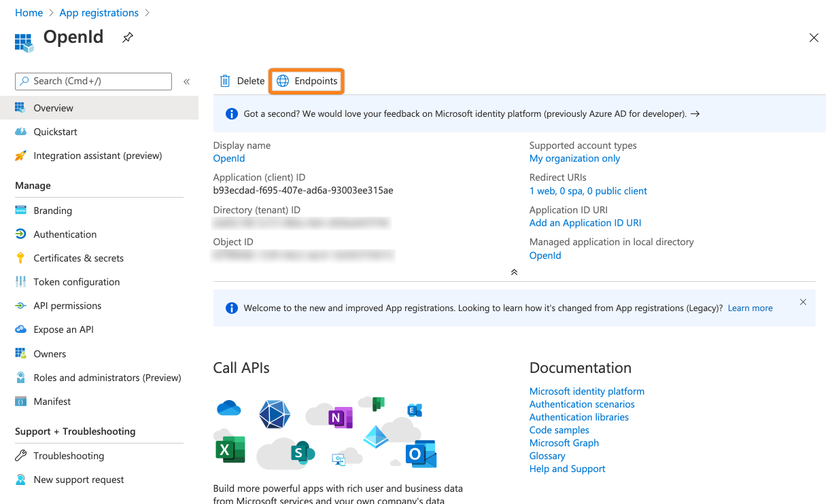Collapse the sidebar menu with double chevron
Viewport: 830px width, 504px height.
click(x=186, y=82)
